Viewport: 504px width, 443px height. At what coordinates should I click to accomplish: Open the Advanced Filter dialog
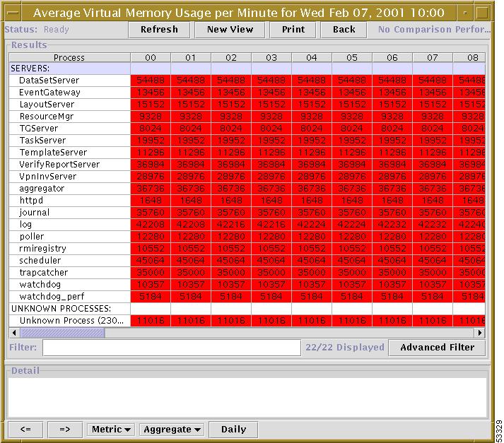point(437,348)
